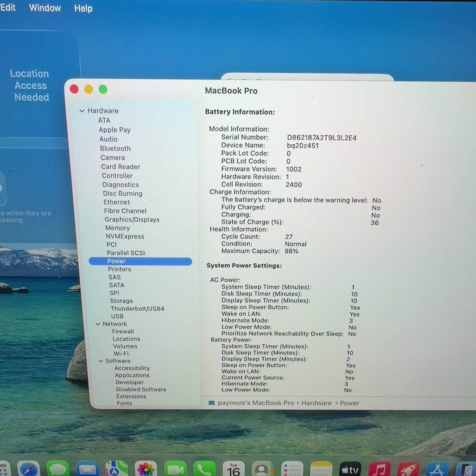The width and height of the screenshot is (476, 476).
Task: Select Diagnostics in the Hardware list
Action: tap(121, 185)
